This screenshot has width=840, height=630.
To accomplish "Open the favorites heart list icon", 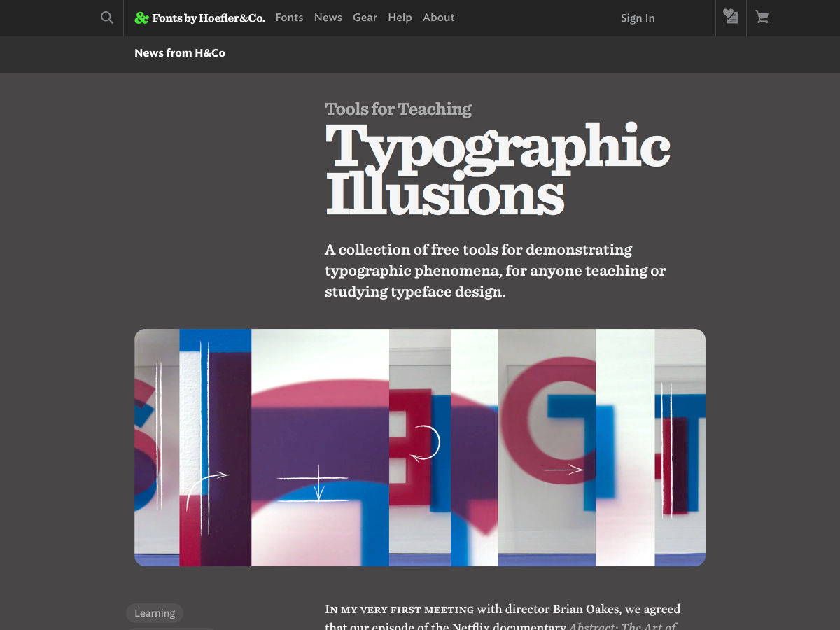I will tap(731, 17).
